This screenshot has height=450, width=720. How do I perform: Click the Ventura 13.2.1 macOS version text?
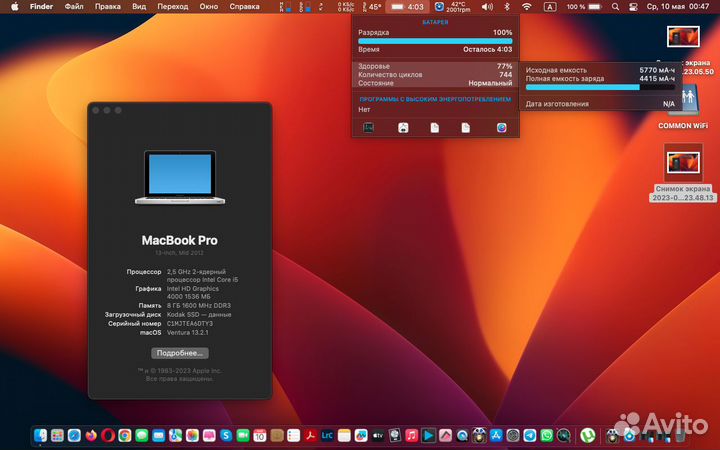tap(187, 332)
